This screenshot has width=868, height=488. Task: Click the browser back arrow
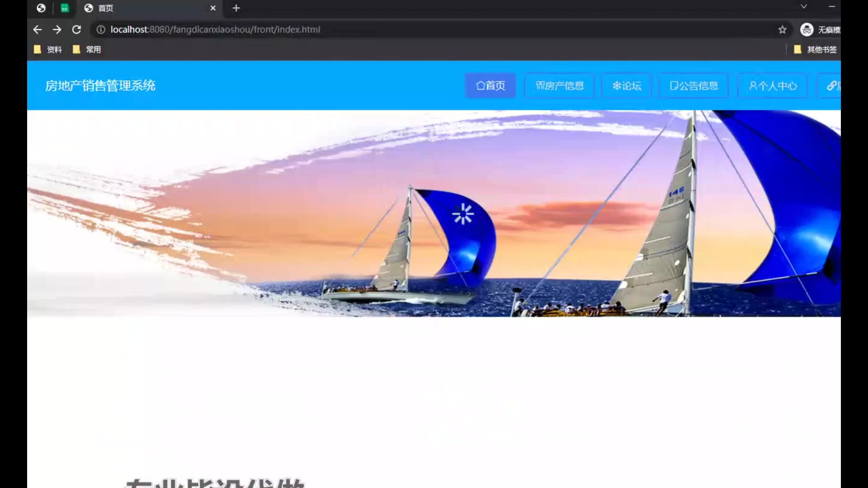point(38,29)
